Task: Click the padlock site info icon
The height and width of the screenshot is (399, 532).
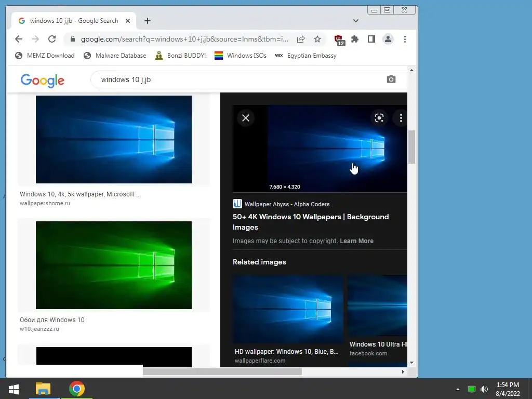Action: point(72,39)
